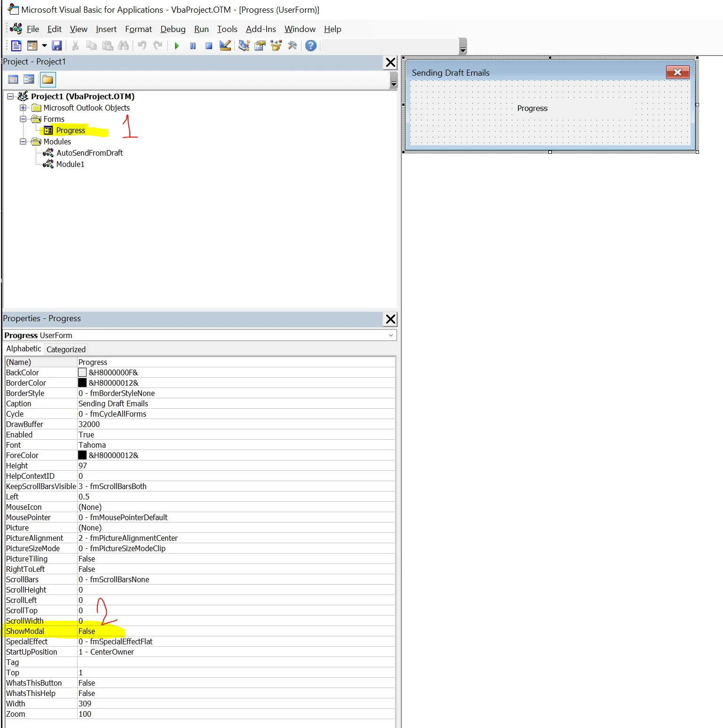The image size is (723, 728).
Task: Click the (Name) property value field
Action: pos(236,362)
